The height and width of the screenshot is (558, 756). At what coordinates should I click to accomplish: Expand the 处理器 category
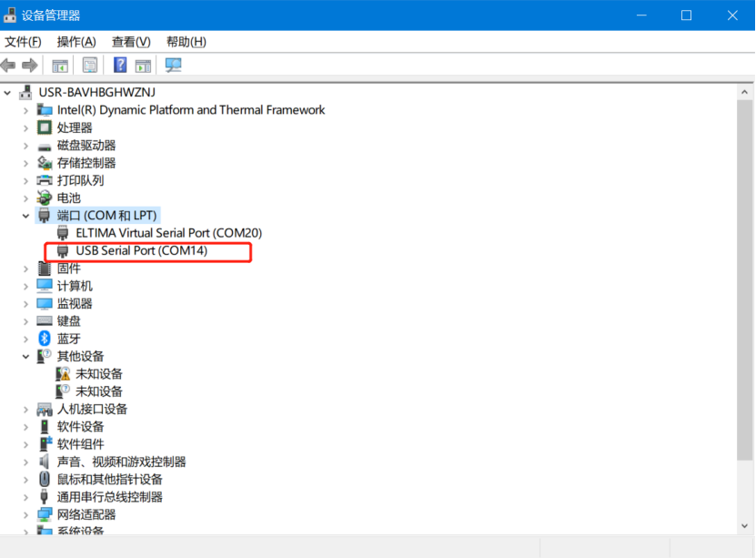click(x=26, y=127)
